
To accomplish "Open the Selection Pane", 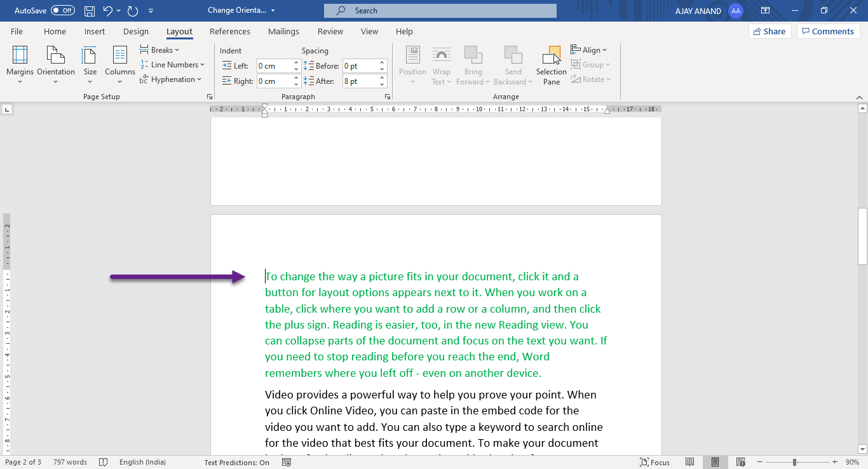I will coord(550,65).
